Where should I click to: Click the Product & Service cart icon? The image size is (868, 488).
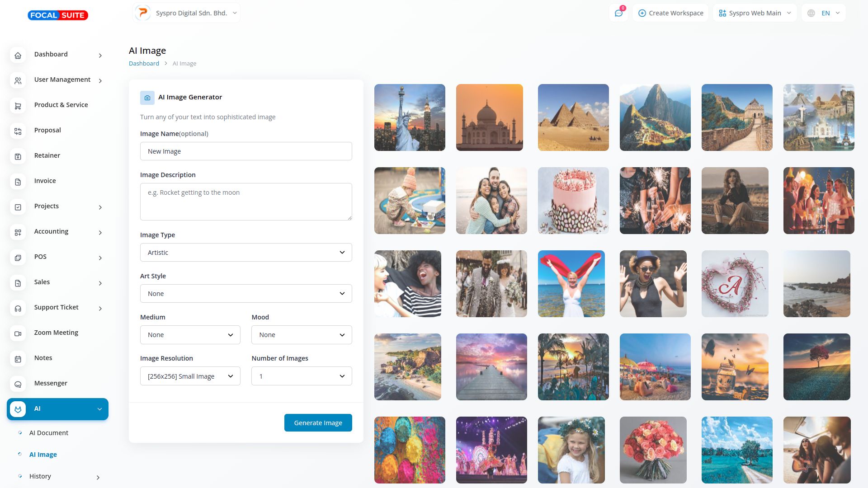[18, 106]
